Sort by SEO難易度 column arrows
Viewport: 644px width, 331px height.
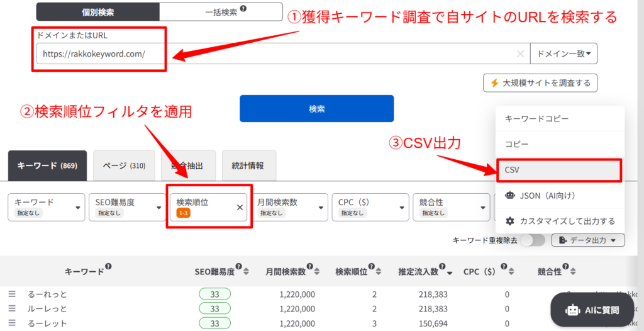tap(246, 272)
